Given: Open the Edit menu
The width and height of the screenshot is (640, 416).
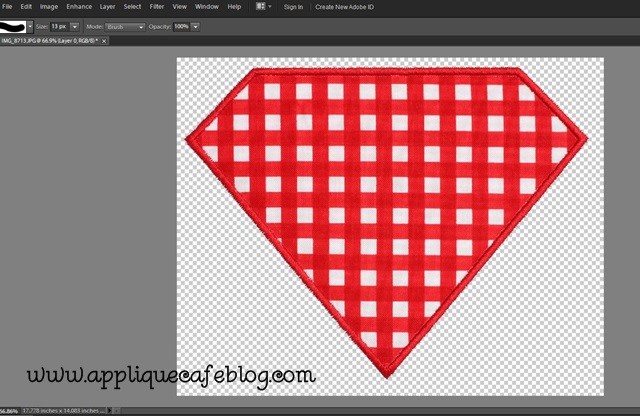Looking at the screenshot, I should click(x=26, y=7).
